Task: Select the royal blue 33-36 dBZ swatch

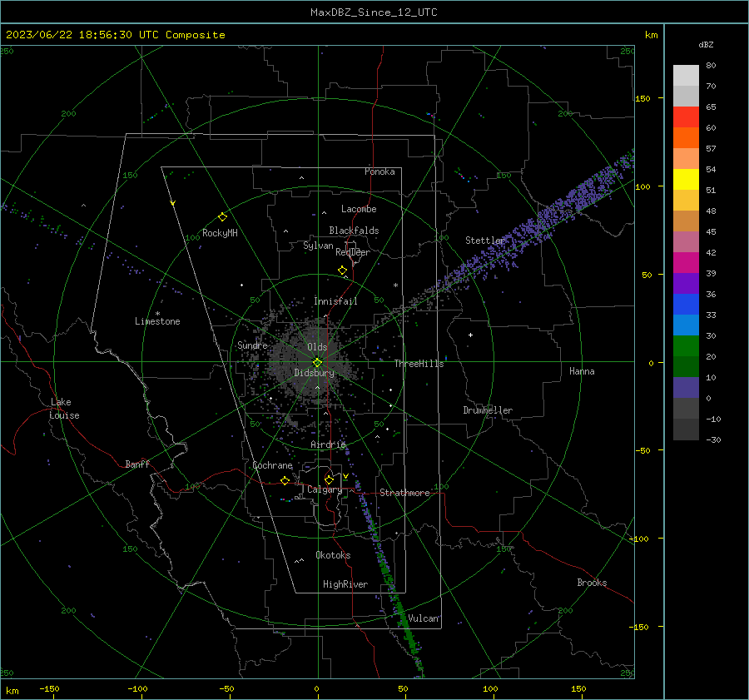Action: click(686, 305)
